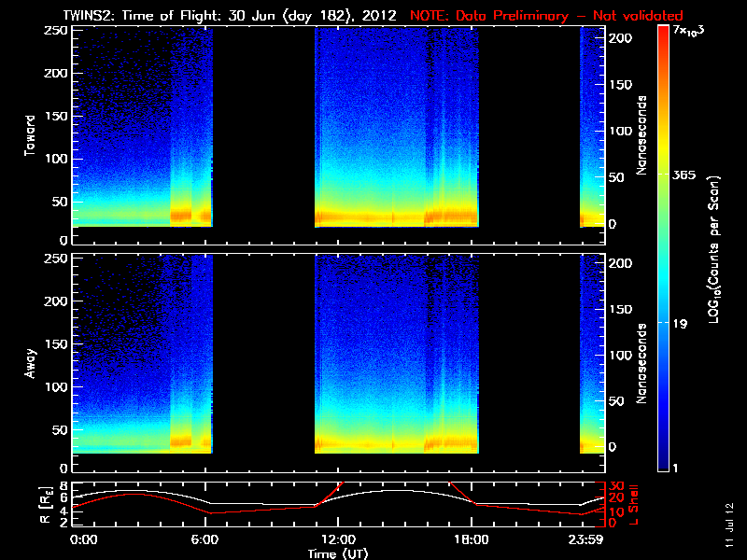Click the Nanoseconds label beside the Toward panel
The image size is (747, 560).
coord(642,138)
